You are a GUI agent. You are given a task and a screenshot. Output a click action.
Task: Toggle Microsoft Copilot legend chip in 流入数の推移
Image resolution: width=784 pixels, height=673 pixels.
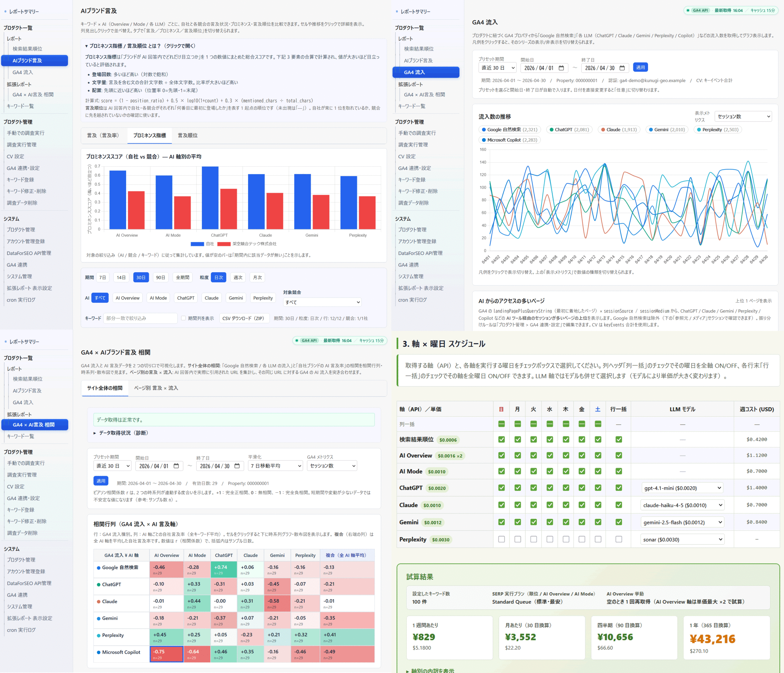[509, 140]
